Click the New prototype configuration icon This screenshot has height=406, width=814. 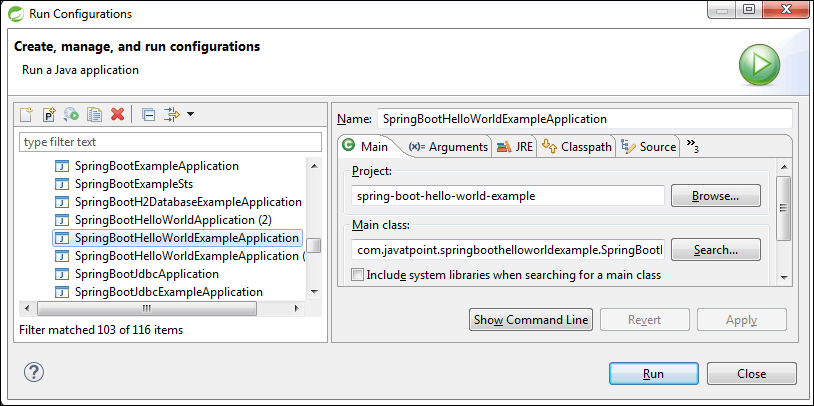pyautogui.click(x=49, y=115)
